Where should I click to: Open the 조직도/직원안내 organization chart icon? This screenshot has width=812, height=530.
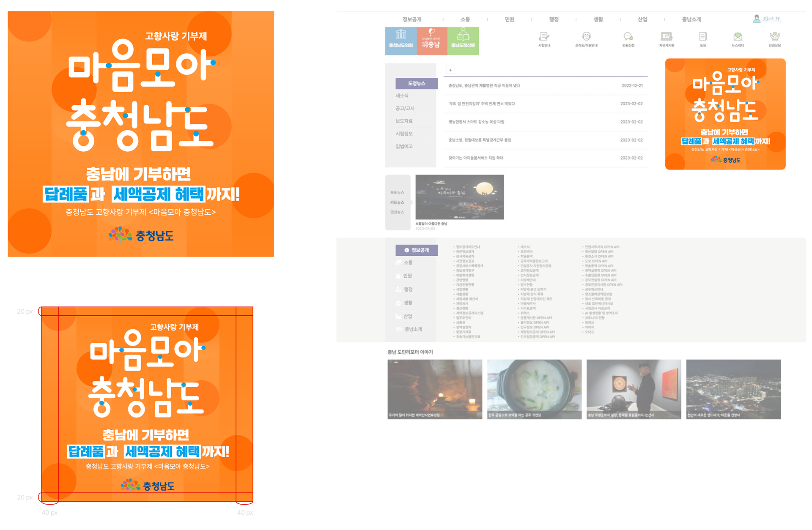pos(586,37)
